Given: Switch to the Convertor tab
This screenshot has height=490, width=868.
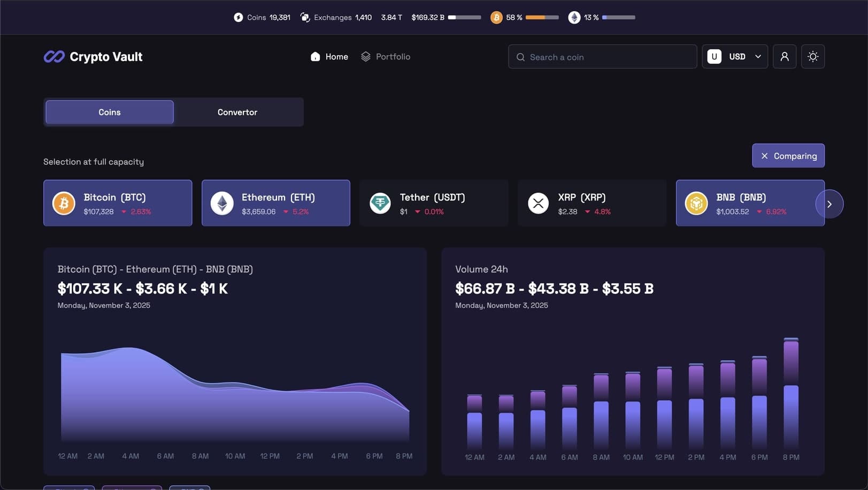Looking at the screenshot, I should (x=237, y=112).
